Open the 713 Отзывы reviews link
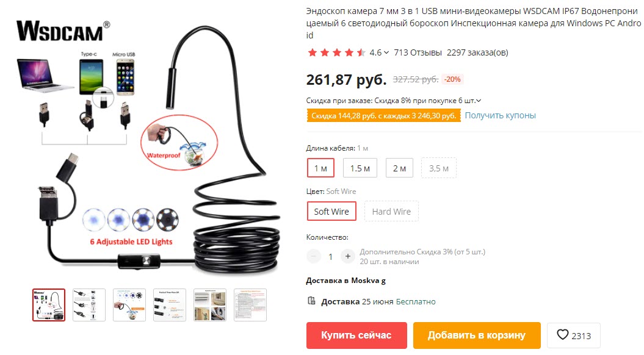Viewport: 644px width, 355px height. point(418,52)
